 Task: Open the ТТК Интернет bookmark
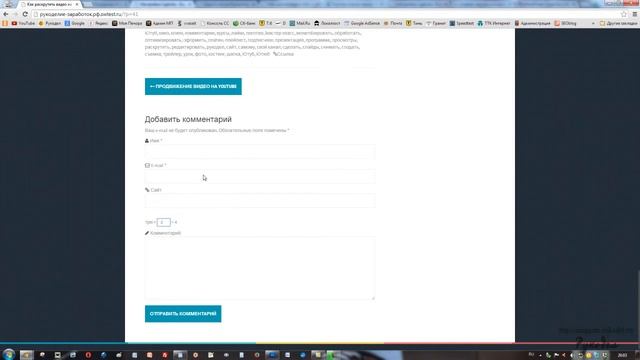pos(494,23)
